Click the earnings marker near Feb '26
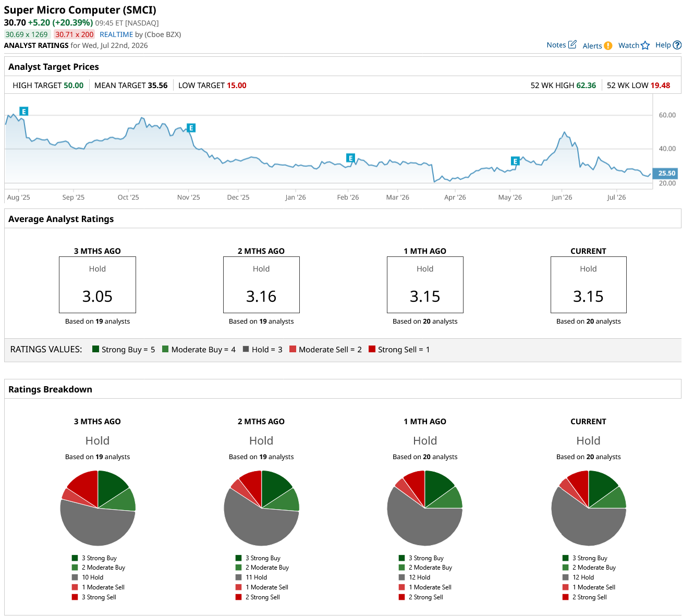Image resolution: width=682 pixels, height=616 pixels. 350,158
